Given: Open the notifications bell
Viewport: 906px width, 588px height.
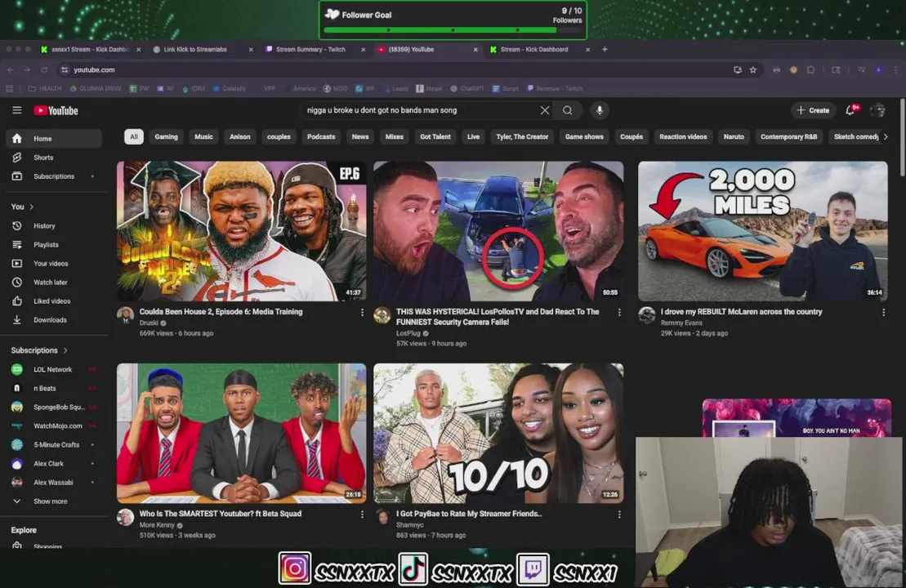Looking at the screenshot, I should pyautogui.click(x=850, y=110).
